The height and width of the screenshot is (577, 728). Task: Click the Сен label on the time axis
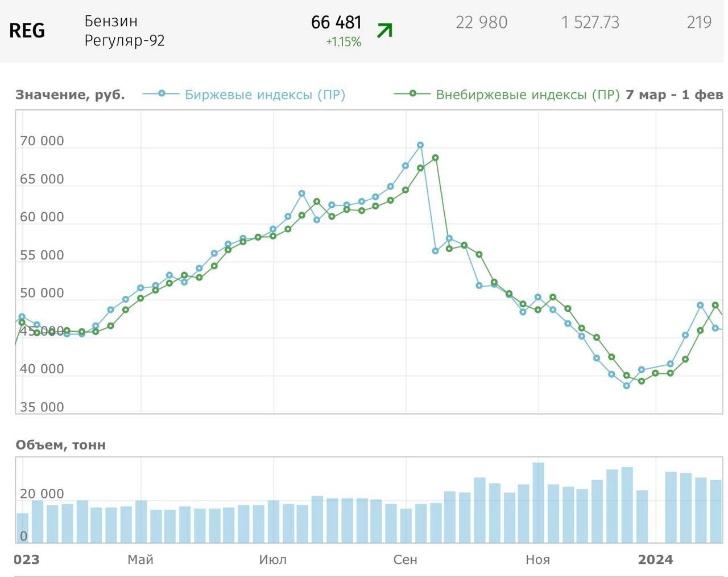406,559
